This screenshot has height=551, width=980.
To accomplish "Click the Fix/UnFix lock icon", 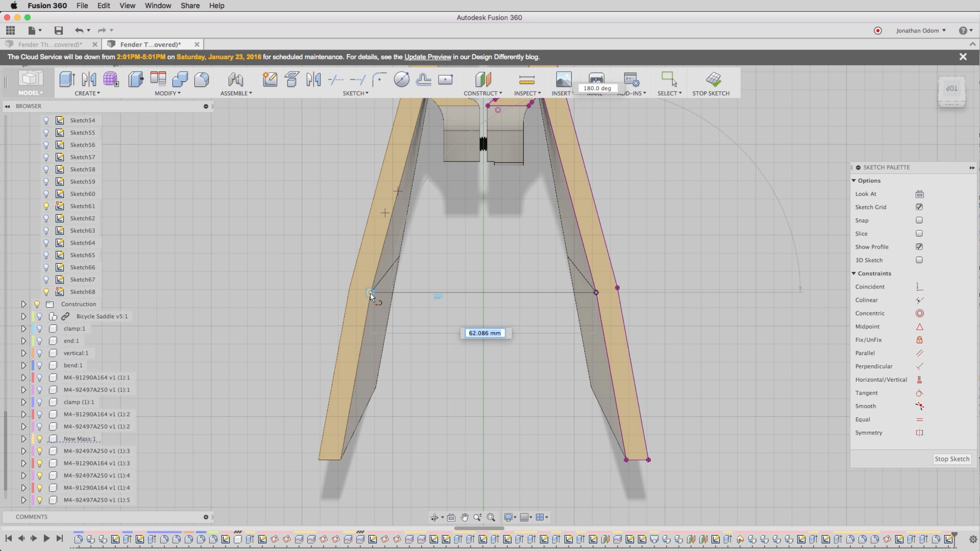I will point(919,340).
